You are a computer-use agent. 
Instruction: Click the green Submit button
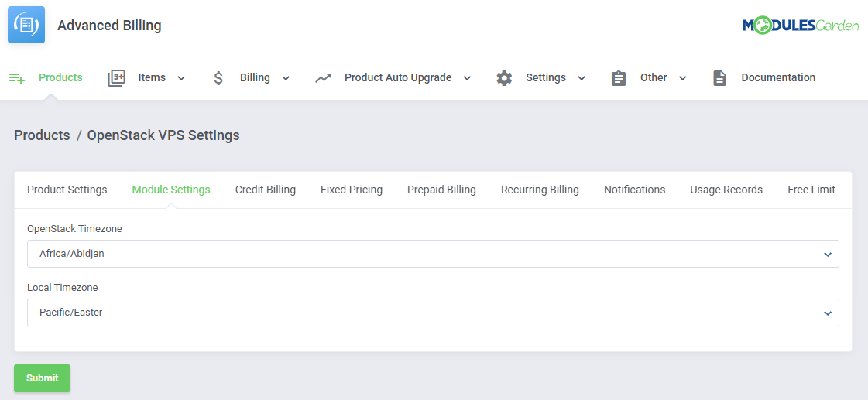(42, 378)
